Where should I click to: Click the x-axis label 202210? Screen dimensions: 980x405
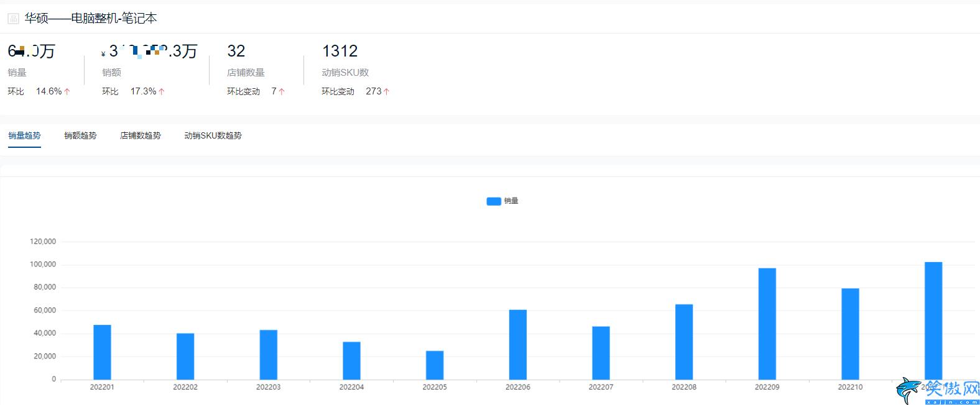click(850, 387)
